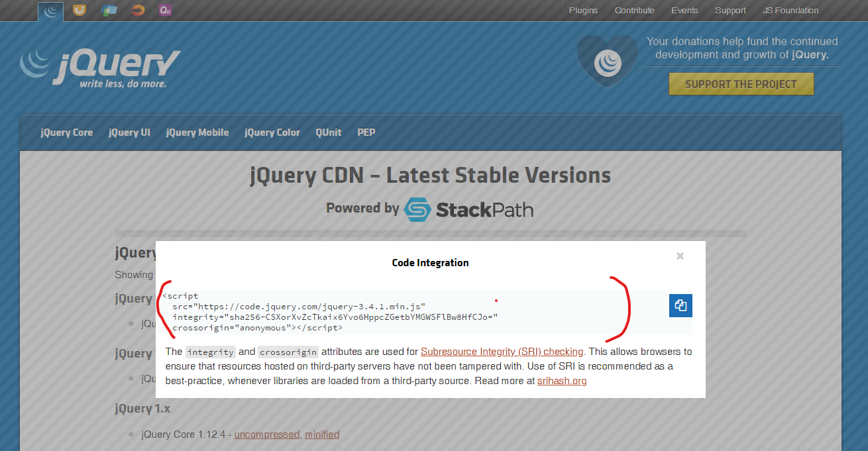Image resolution: width=868 pixels, height=451 pixels.
Task: Go to the jQuery Mobile tab
Action: pyautogui.click(x=197, y=132)
